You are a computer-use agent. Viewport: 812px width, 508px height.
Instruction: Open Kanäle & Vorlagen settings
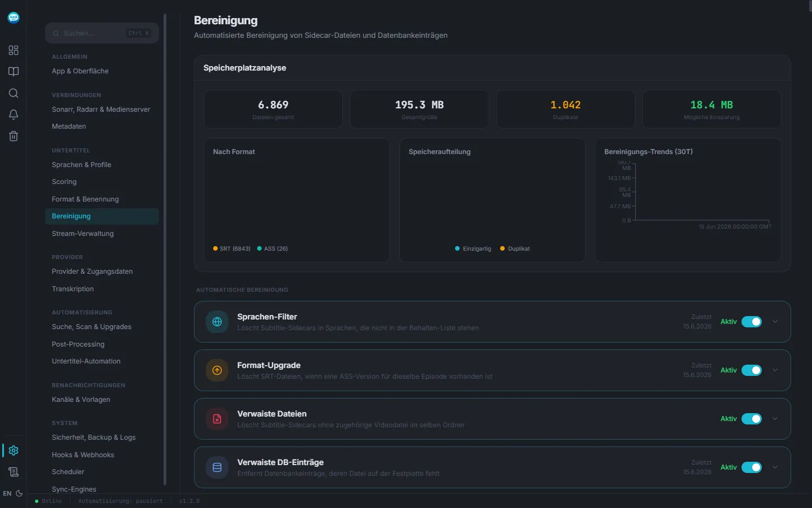coord(102,400)
